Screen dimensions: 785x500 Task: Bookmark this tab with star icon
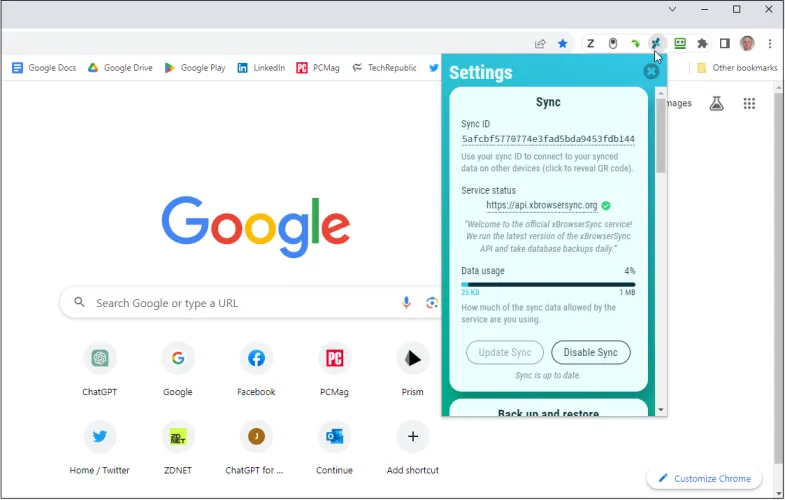point(563,44)
